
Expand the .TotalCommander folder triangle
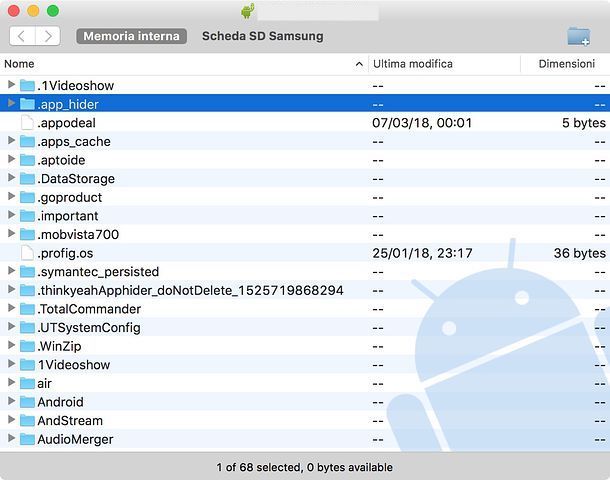coord(11,308)
